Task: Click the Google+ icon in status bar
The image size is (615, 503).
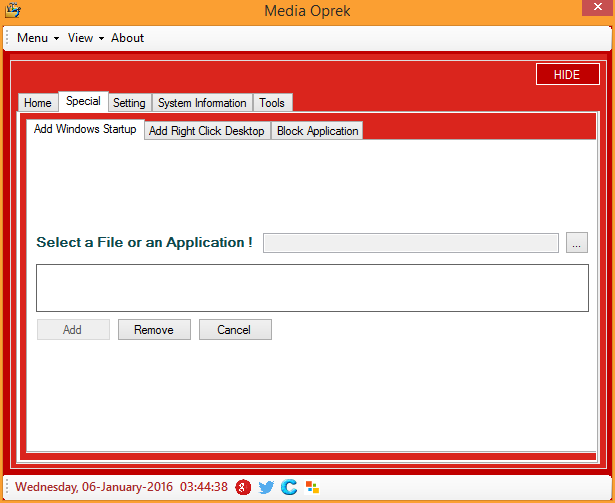Action: 243,487
